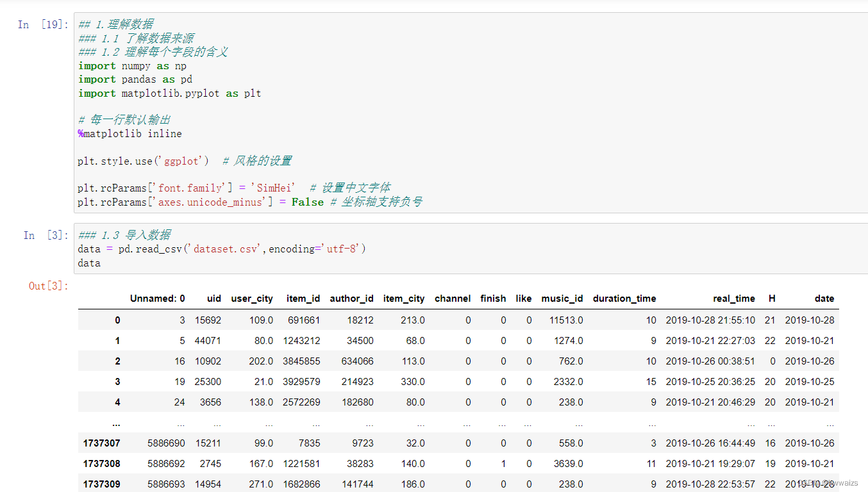
Task: Click real_time value 2019-10-21 19:29:07
Action: [710, 464]
